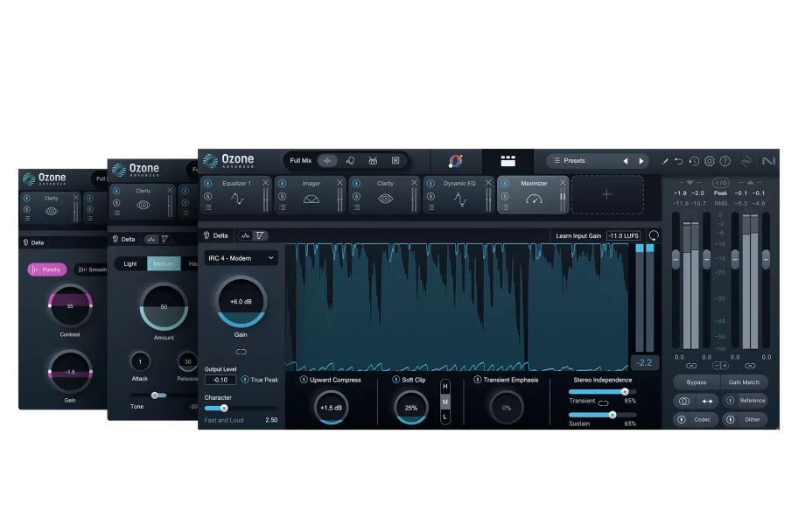Toggle power for Imager module
Image resolution: width=798 pixels, height=532 pixels.
point(283,183)
